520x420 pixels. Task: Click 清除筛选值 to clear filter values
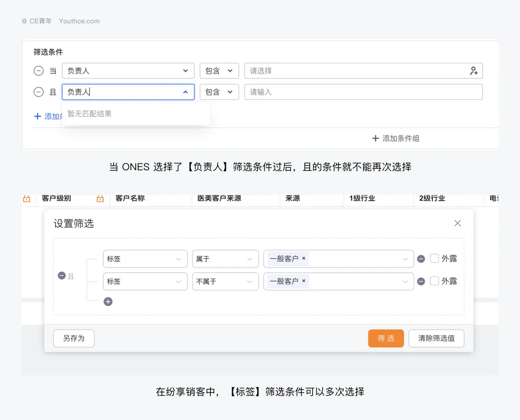436,338
